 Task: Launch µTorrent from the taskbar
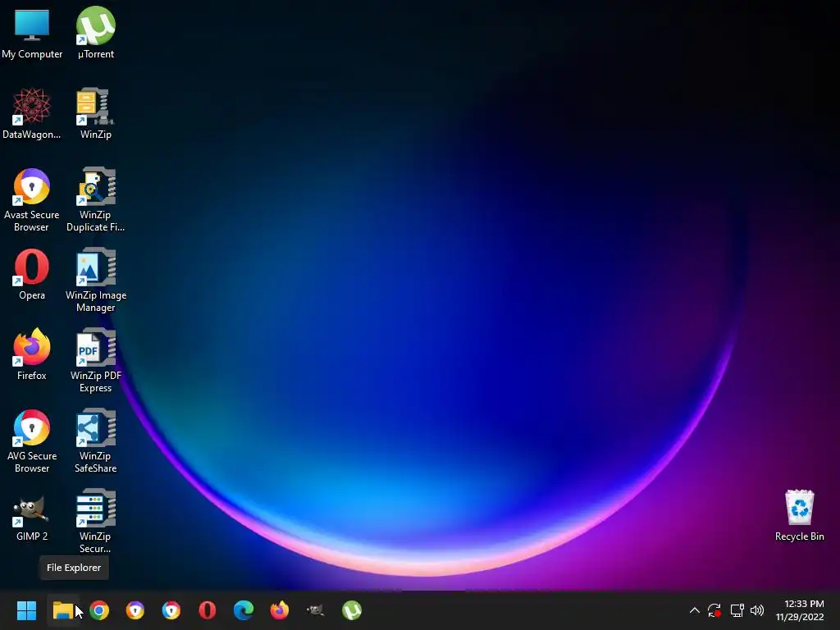pos(351,610)
